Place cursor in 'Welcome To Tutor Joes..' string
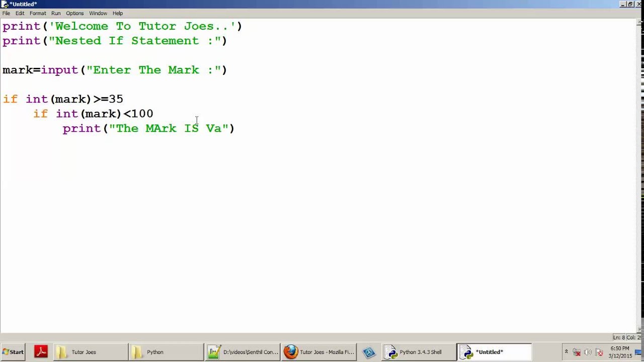The height and width of the screenshot is (362, 644). pos(142,26)
